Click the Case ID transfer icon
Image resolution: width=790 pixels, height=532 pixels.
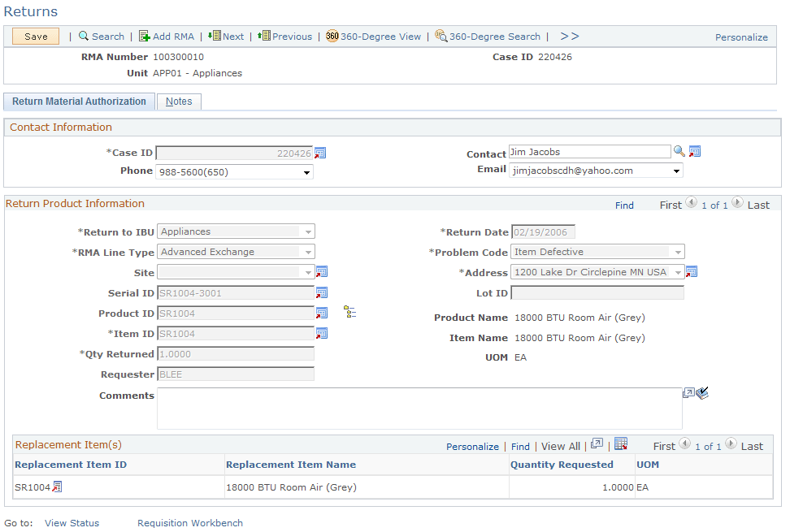[319, 152]
